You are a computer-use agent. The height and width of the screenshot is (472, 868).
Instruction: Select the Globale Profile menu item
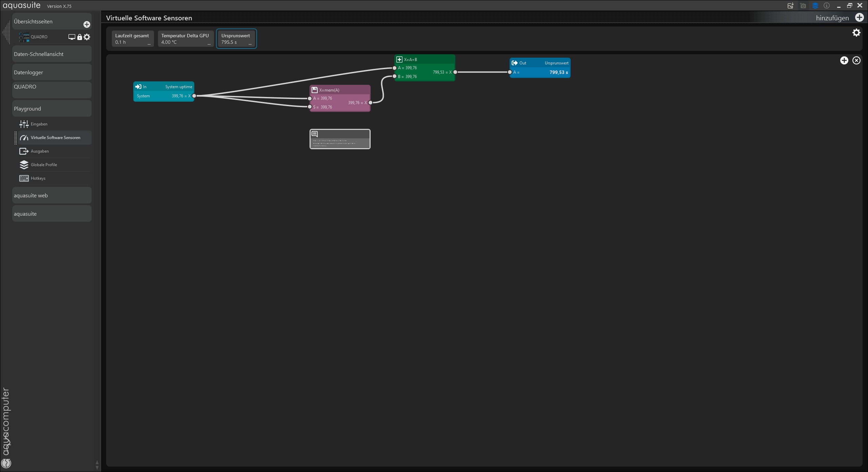tap(44, 165)
